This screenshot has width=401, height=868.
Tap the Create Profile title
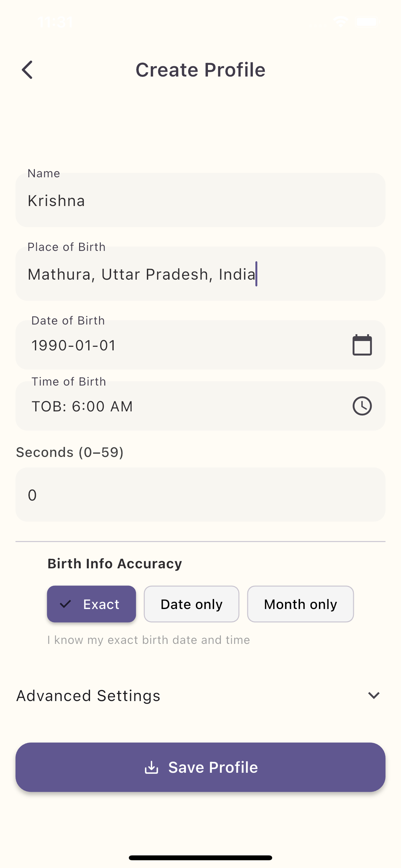point(200,70)
